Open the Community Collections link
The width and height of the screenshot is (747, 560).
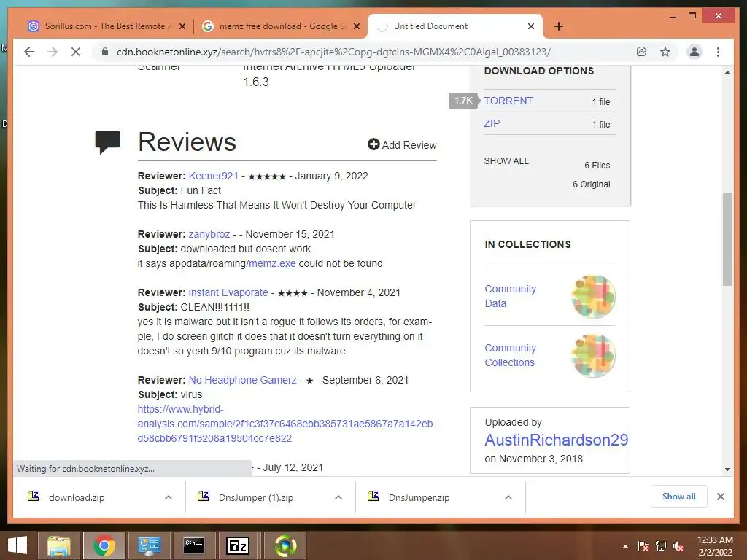coord(510,355)
